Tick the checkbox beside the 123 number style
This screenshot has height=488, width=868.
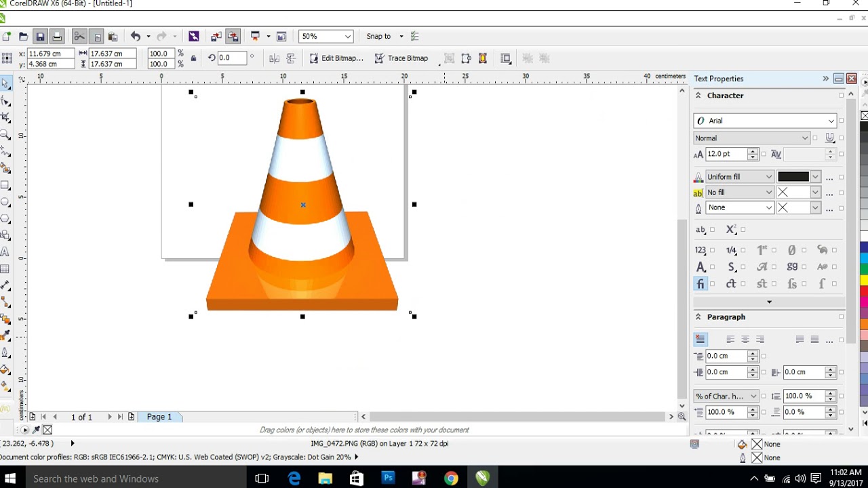point(712,250)
